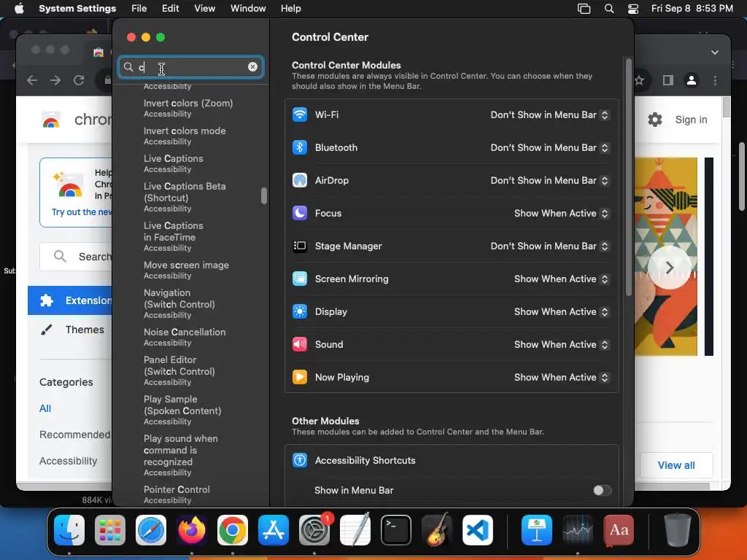Click the AirDrop module icon
Screen dimensions: 747x560
(x=300, y=181)
